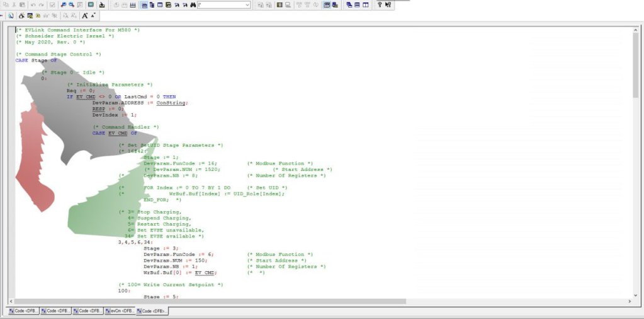Toggle the highlighted window view button near help
644x319 pixels.
pos(327,5)
